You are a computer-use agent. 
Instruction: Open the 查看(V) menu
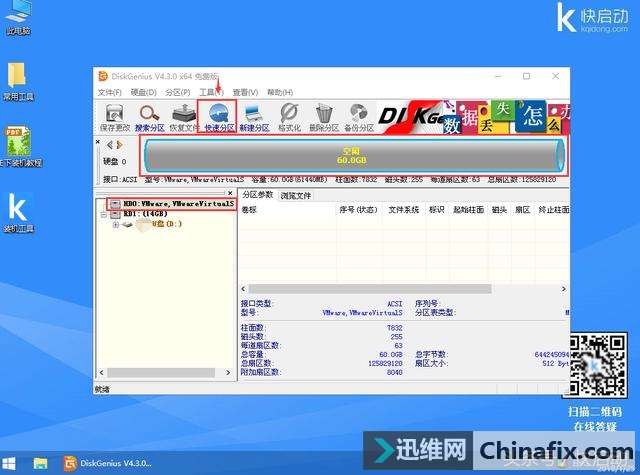coord(245,92)
